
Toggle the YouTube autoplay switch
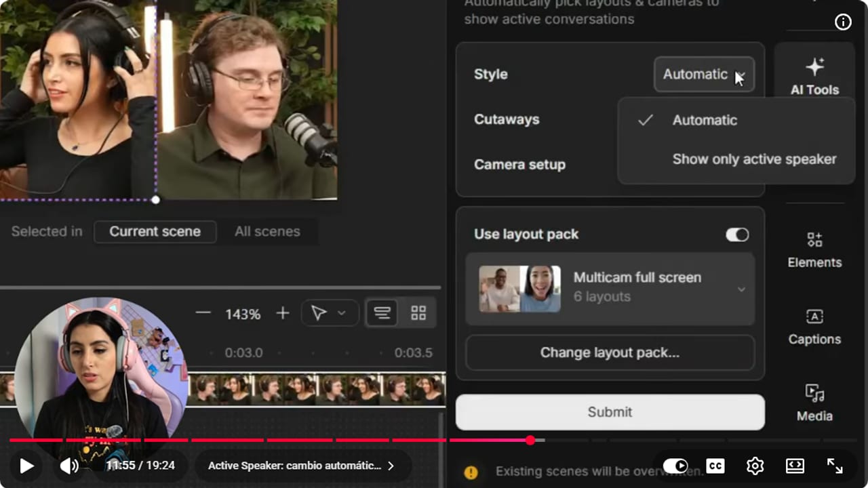click(675, 466)
